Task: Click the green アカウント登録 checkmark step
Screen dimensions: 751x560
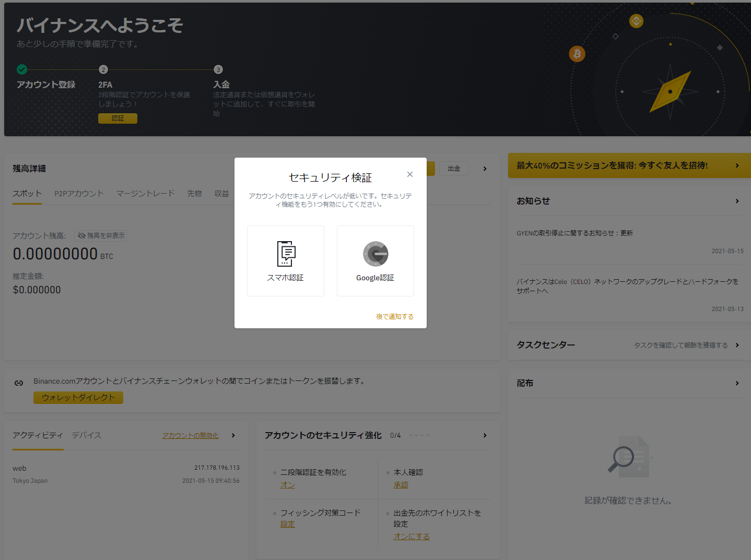Action: 21,69
